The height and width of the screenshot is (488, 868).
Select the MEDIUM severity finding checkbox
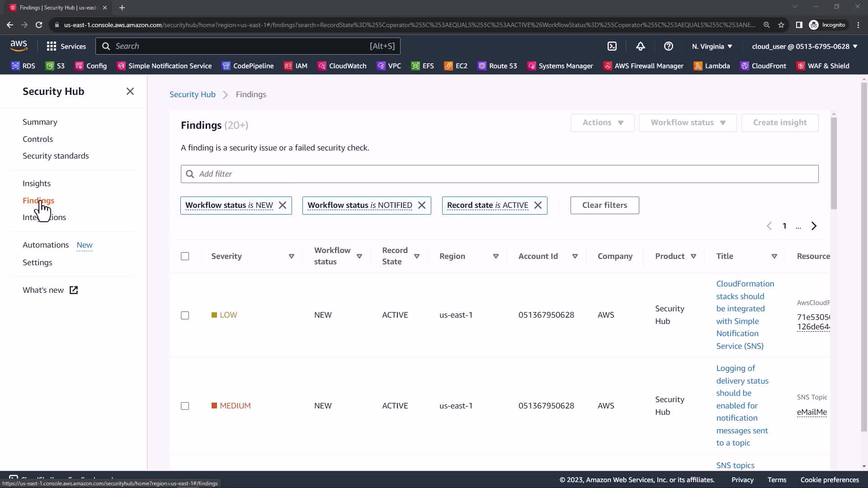tap(185, 406)
